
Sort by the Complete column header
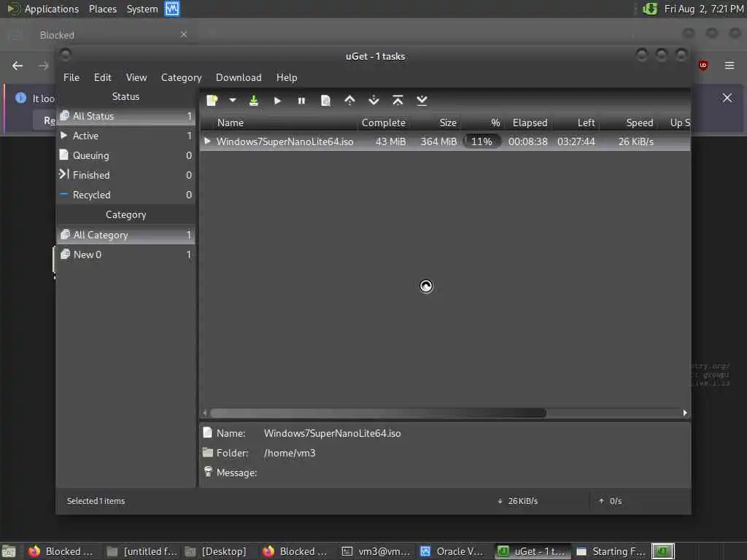(x=384, y=122)
